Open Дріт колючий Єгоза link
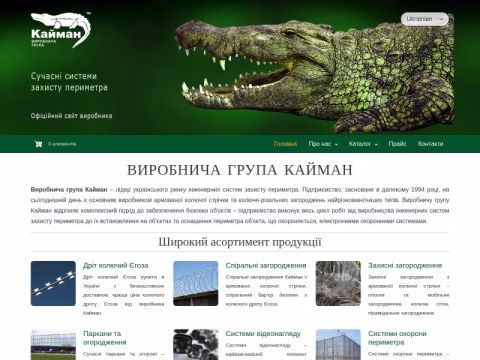The image size is (480, 360). pyautogui.click(x=116, y=266)
